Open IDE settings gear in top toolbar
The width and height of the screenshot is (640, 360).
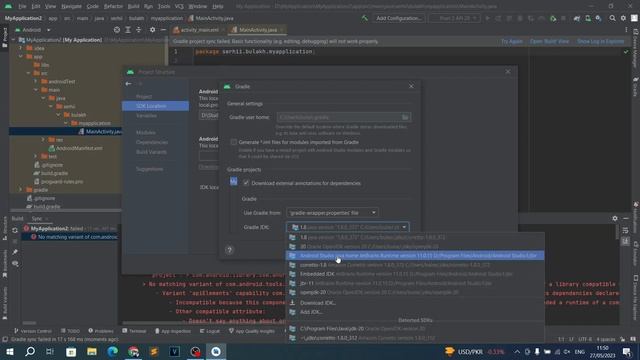(623, 18)
